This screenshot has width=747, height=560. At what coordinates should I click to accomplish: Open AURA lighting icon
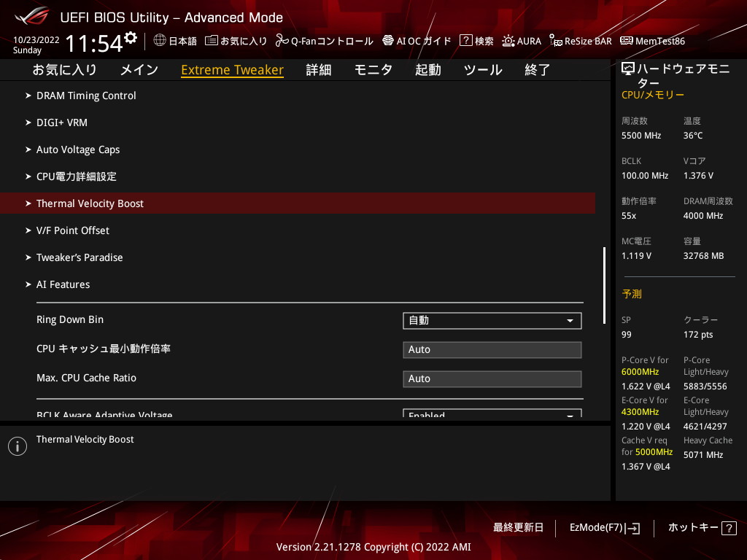click(x=508, y=41)
